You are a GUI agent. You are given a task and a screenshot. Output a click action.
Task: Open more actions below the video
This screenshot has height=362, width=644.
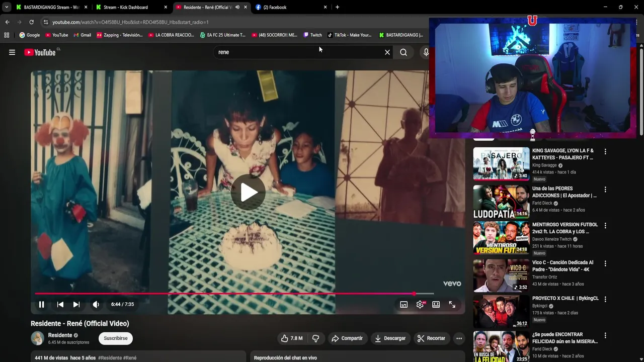point(459,338)
